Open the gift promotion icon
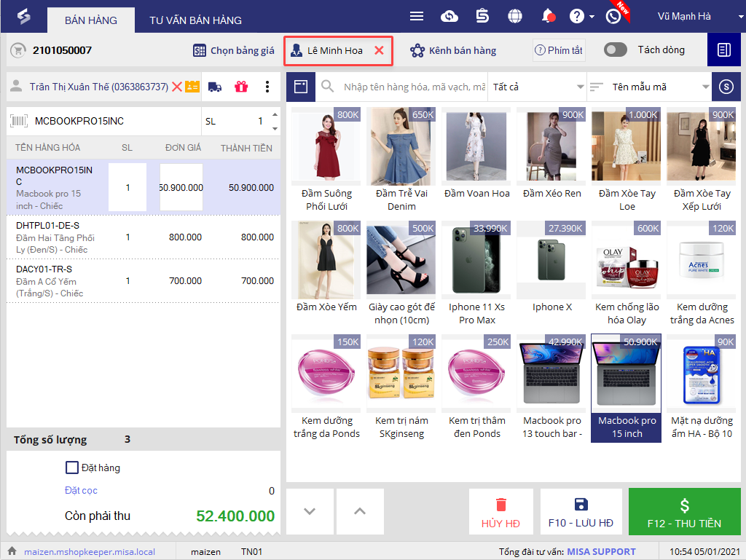746x560 pixels. click(241, 87)
